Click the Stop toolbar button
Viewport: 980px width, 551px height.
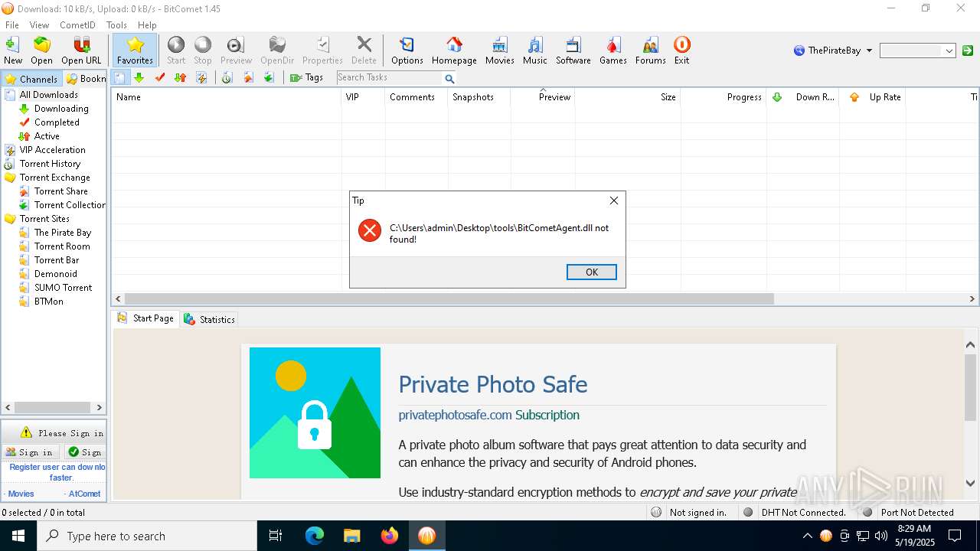click(203, 51)
